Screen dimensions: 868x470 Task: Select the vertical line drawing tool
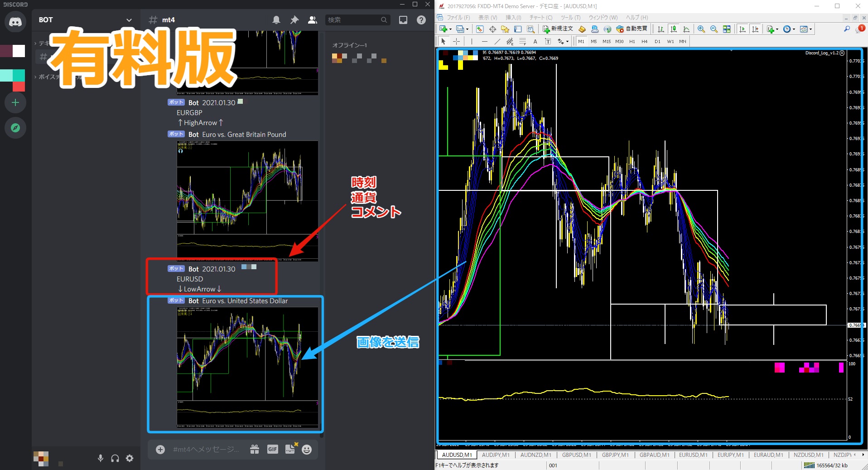click(x=472, y=41)
